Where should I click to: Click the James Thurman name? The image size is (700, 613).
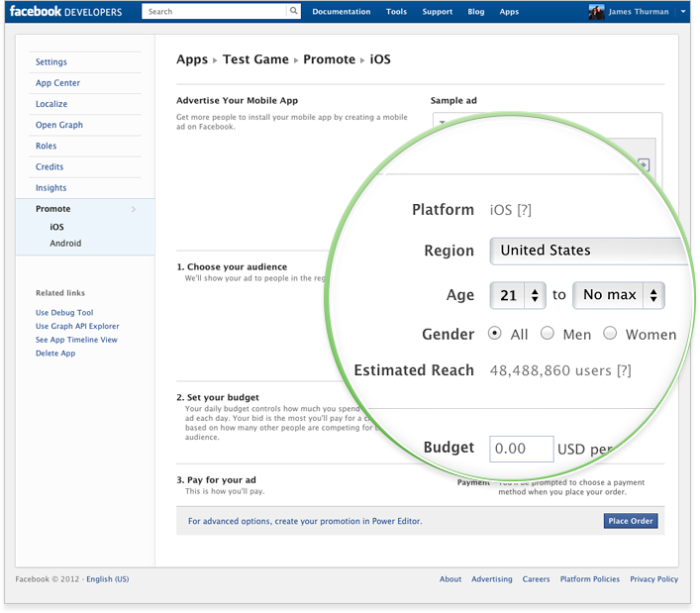[x=639, y=12]
